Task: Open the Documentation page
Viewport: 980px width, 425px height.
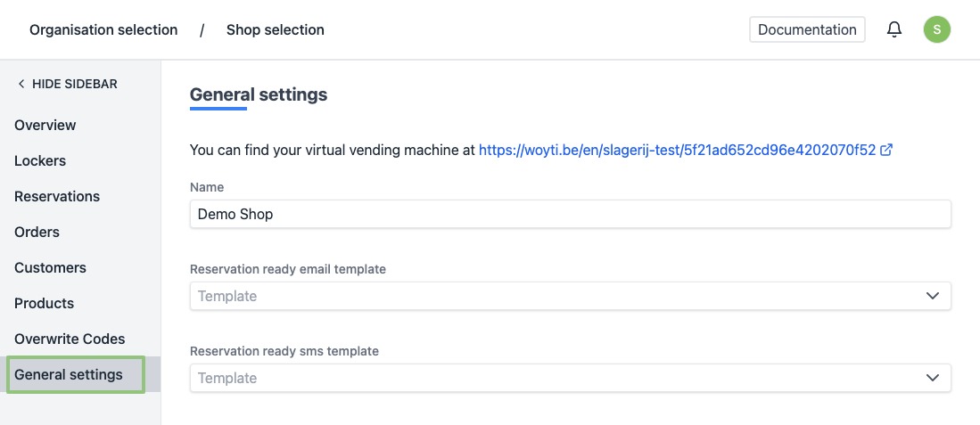Action: [807, 29]
